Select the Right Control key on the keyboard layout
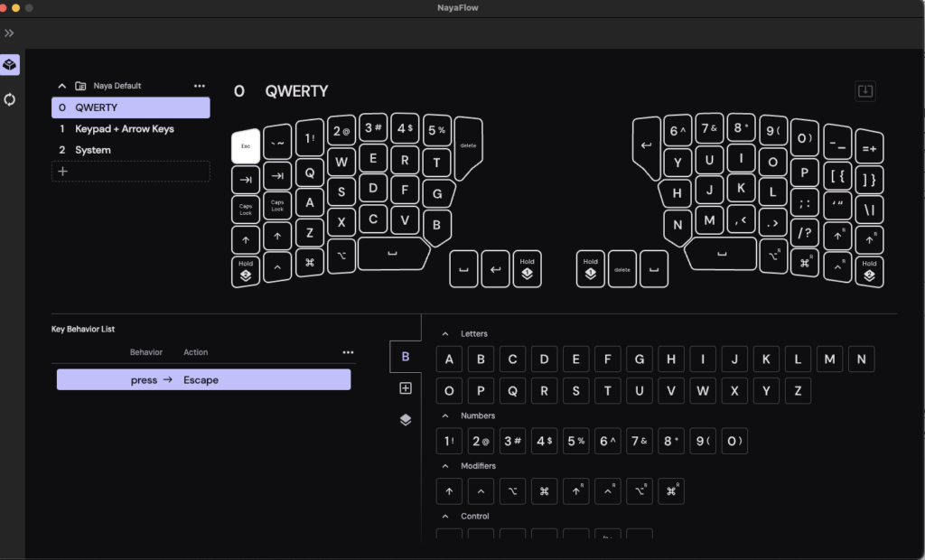Image resolution: width=925 pixels, height=560 pixels. [837, 267]
